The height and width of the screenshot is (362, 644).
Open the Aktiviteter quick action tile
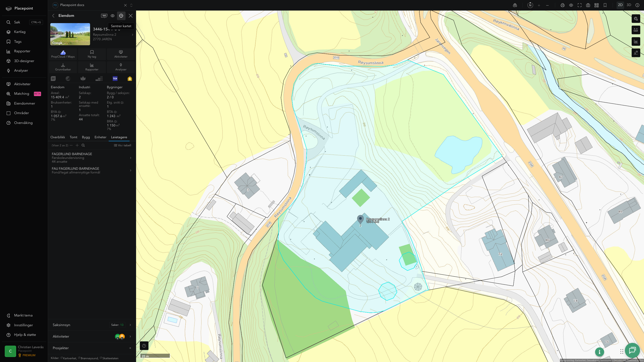click(x=121, y=54)
